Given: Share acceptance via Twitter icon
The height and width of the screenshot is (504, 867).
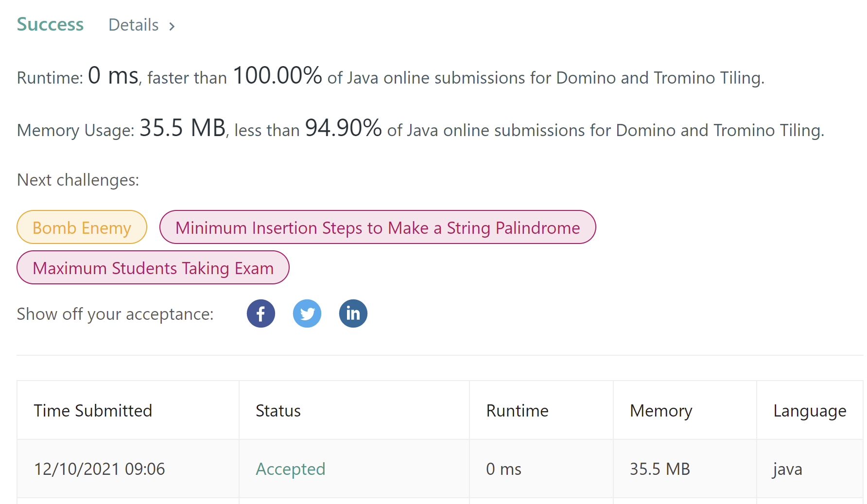Looking at the screenshot, I should coord(307,313).
